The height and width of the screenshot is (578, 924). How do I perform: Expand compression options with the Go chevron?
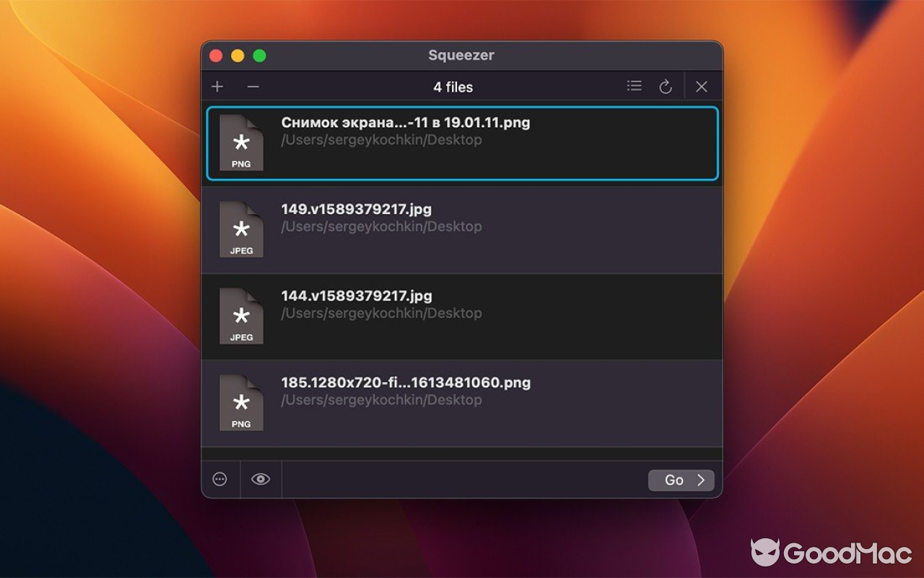(x=679, y=480)
